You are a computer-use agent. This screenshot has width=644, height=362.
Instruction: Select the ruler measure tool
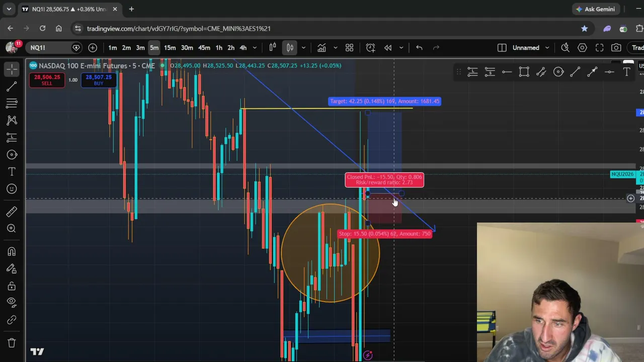[x=12, y=211]
